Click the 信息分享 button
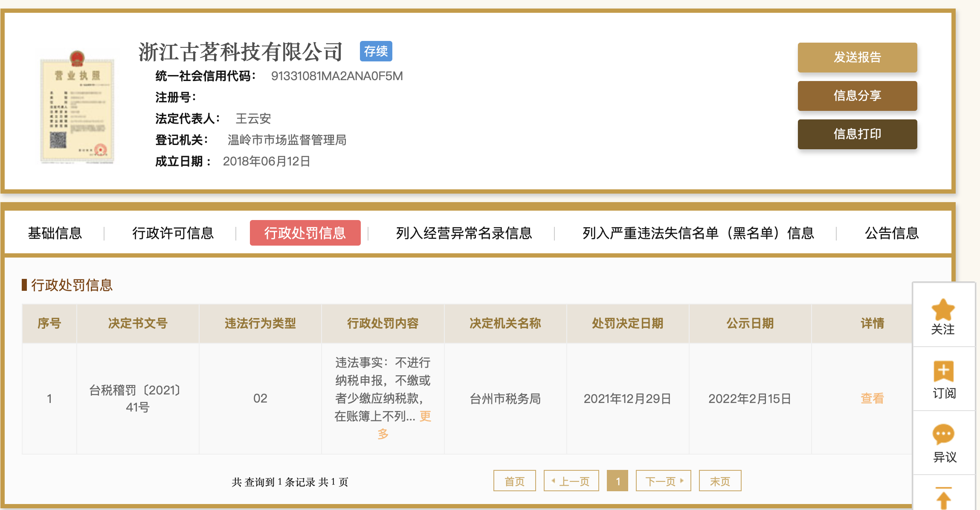980x510 pixels. [x=857, y=96]
